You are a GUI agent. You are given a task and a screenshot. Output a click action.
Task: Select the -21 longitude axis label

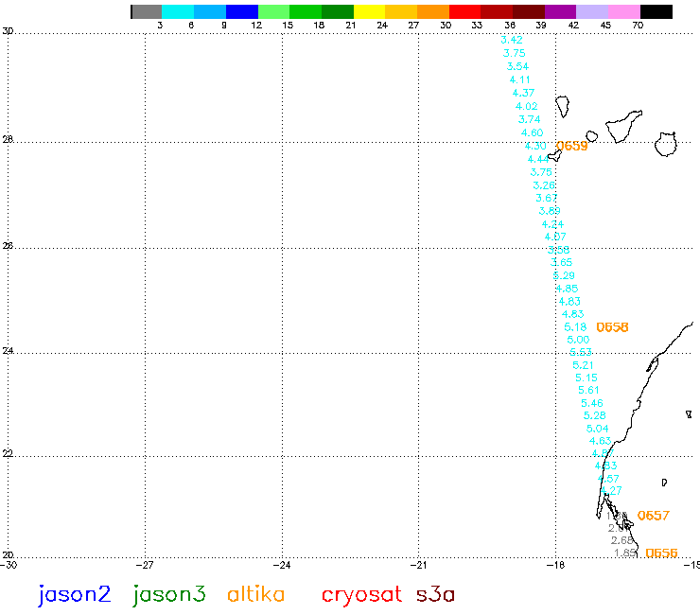coord(418,566)
